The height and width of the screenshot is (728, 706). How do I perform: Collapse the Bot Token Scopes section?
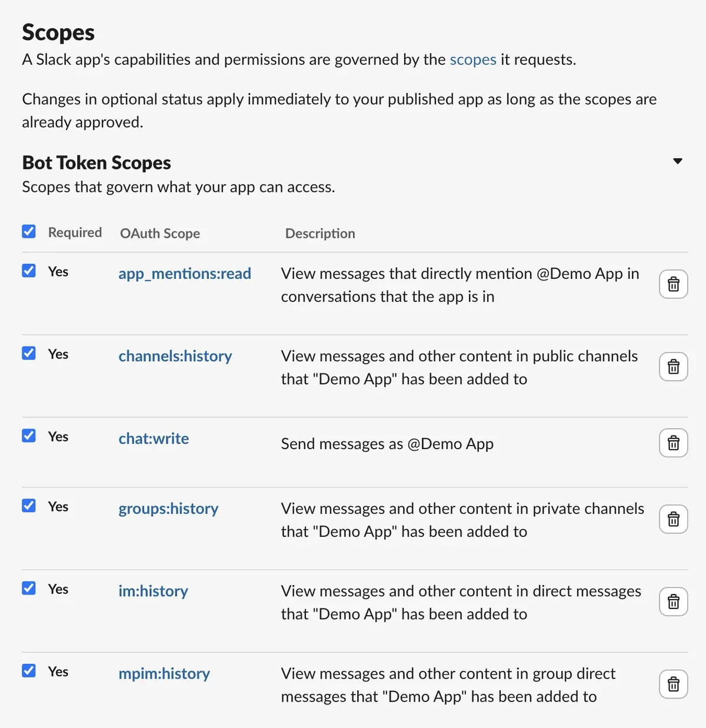(678, 161)
